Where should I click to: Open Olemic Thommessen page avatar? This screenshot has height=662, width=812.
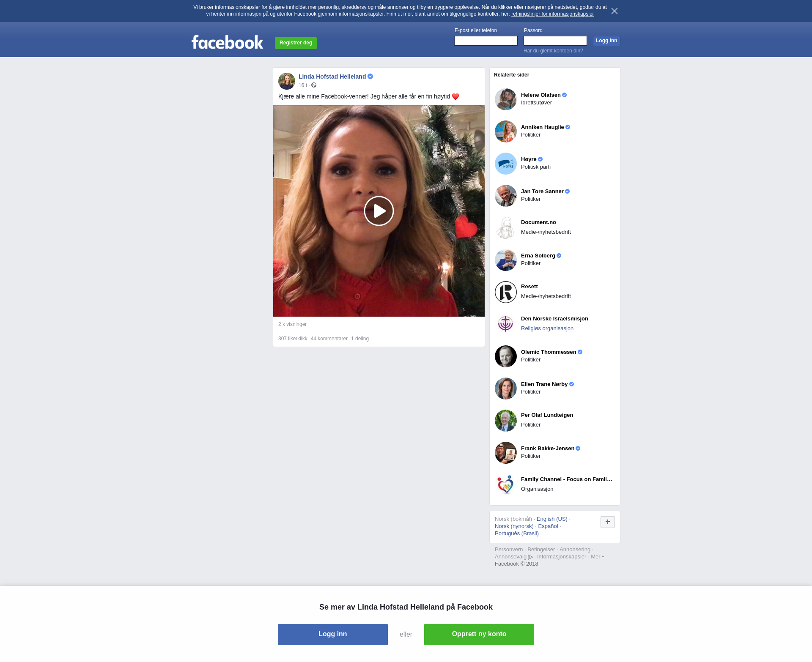tap(506, 356)
